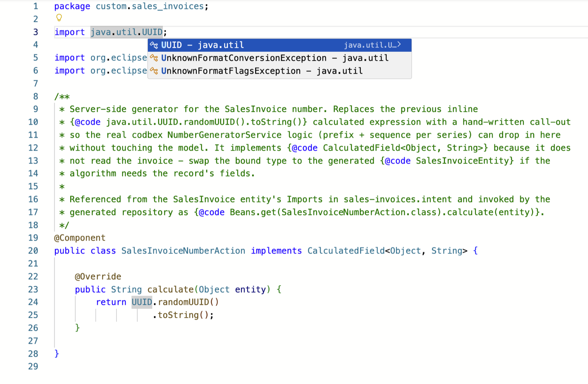This screenshot has width=588, height=384.
Task: Click 'java.util.U…' suggestion detail label
Action: coord(370,45)
